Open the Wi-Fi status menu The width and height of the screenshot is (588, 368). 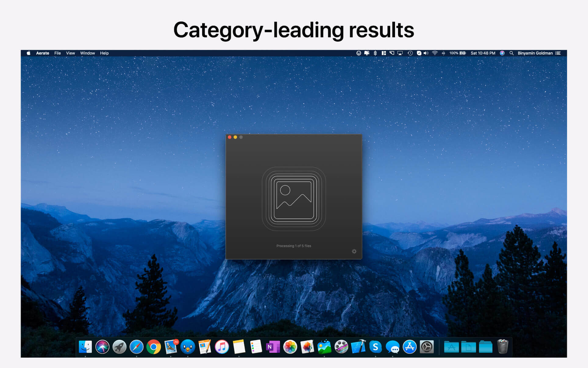[x=435, y=53]
